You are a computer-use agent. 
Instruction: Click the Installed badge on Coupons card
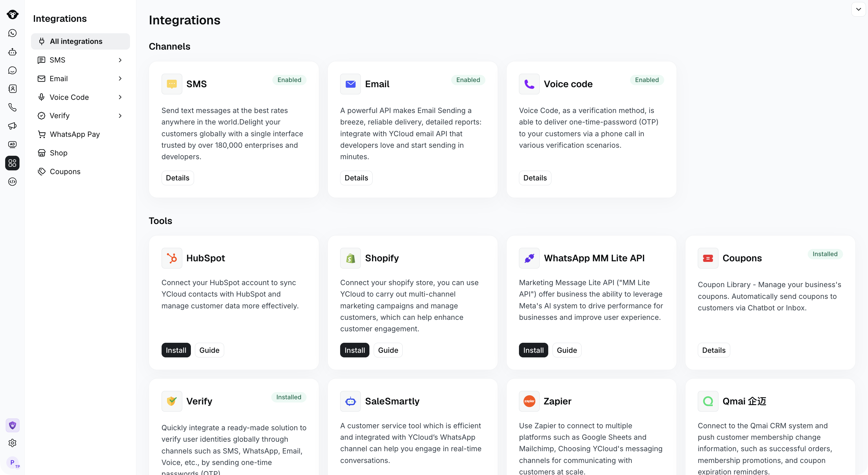tap(825, 254)
